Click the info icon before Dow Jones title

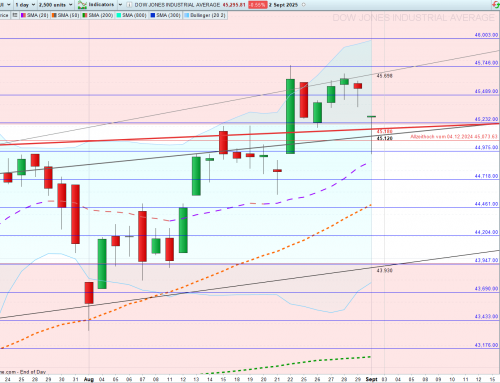[129, 5]
